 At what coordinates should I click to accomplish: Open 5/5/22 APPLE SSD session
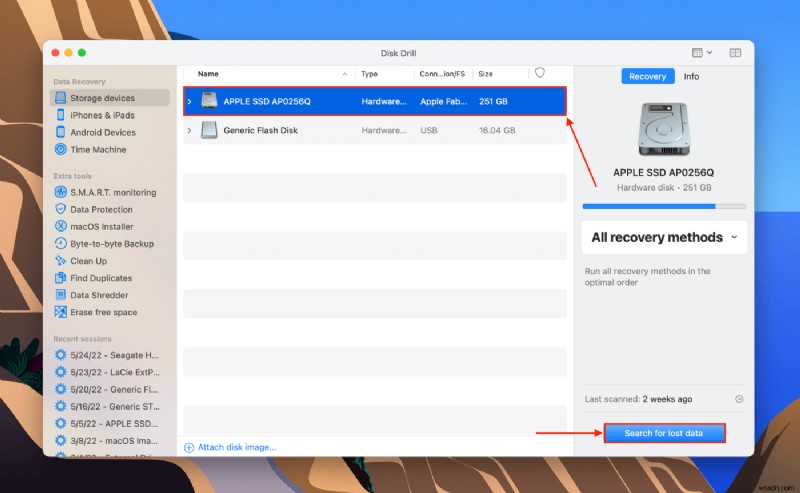tap(114, 424)
